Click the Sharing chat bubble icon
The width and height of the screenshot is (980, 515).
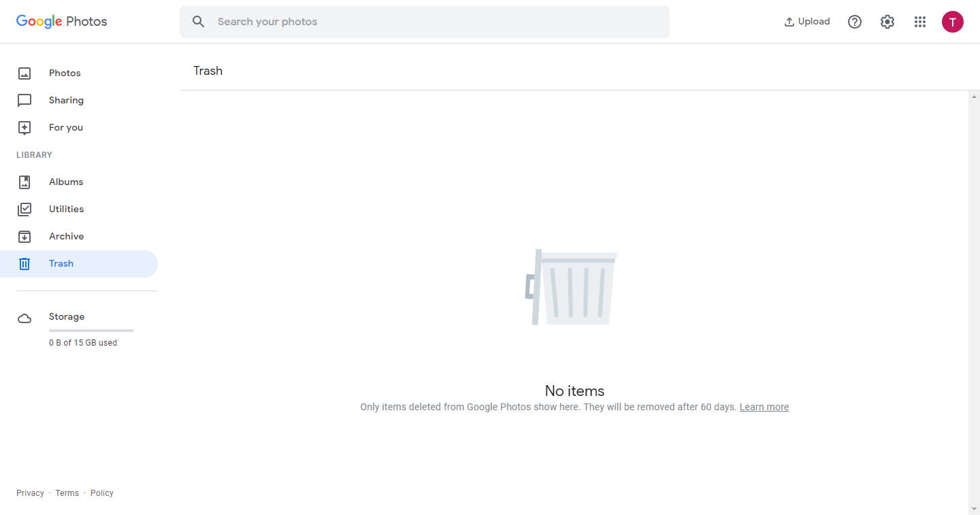point(24,101)
